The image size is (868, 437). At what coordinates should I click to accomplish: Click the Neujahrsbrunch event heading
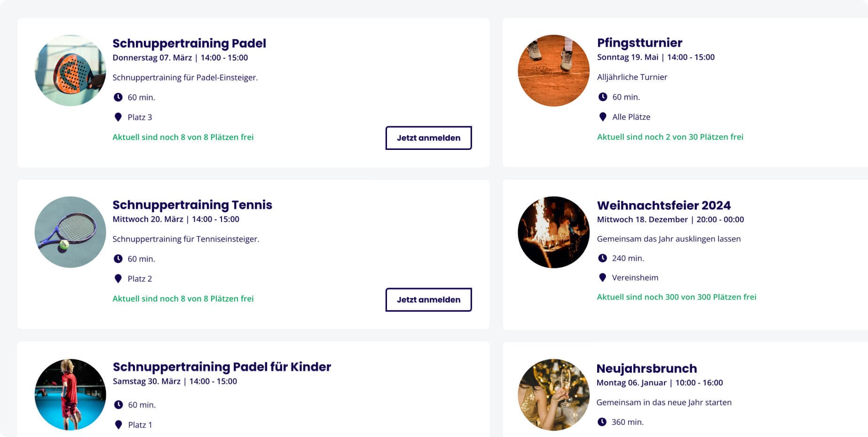[647, 368]
